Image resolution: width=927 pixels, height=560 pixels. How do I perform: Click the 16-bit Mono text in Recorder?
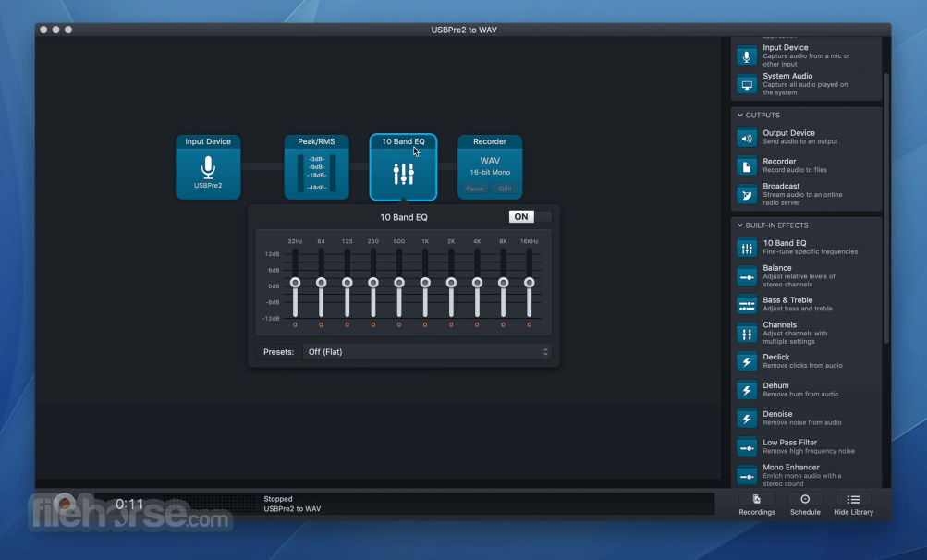pyautogui.click(x=490, y=172)
